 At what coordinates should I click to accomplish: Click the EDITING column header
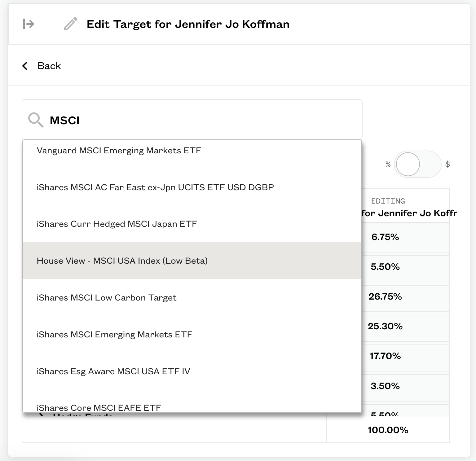tap(388, 201)
